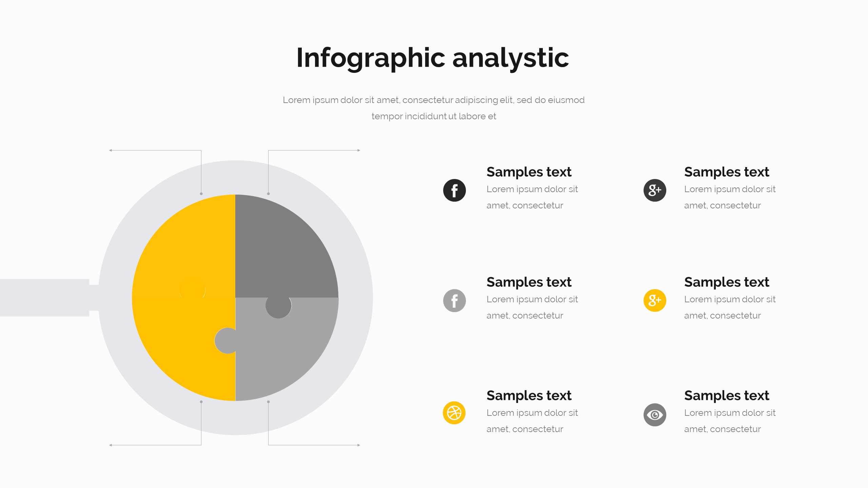The height and width of the screenshot is (488, 868).
Task: Click "Samples text" heading beside black Facebook icon
Action: (x=529, y=172)
